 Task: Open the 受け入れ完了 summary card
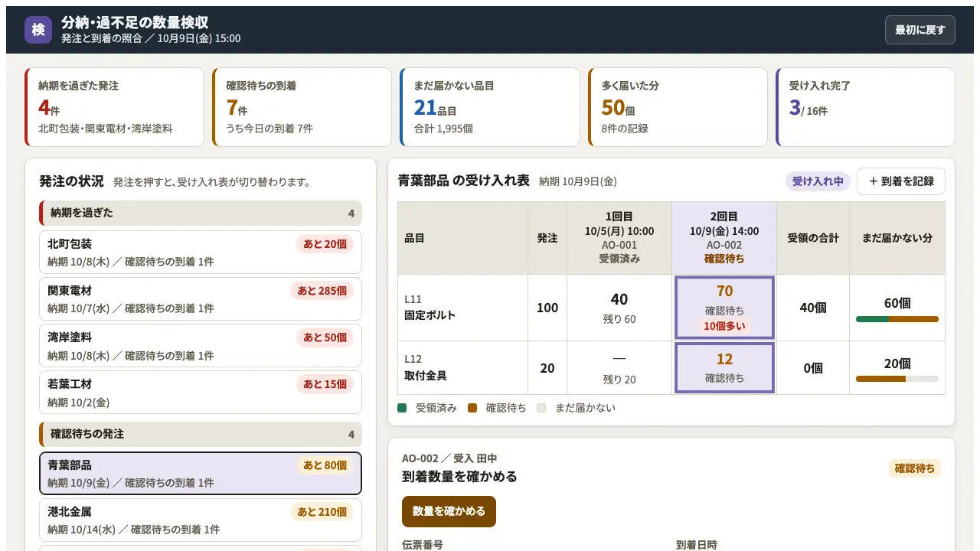[865, 107]
